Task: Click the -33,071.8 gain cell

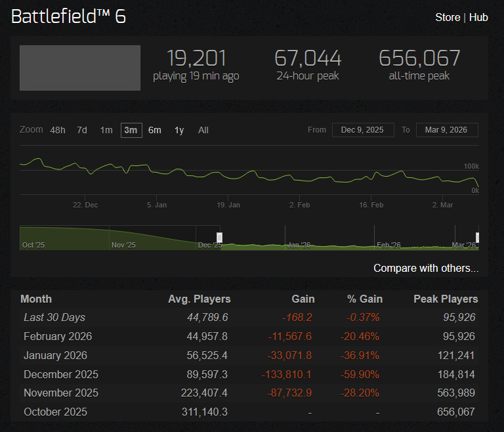Action: (289, 355)
